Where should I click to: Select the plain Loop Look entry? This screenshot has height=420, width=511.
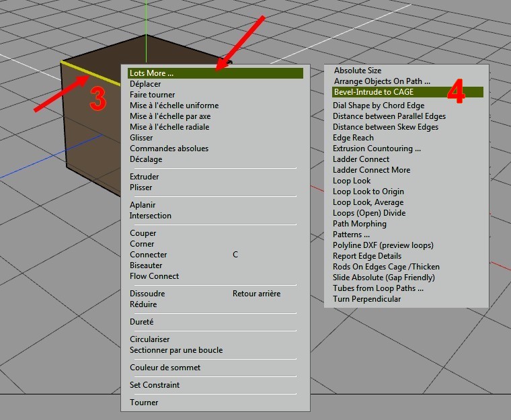click(x=352, y=181)
